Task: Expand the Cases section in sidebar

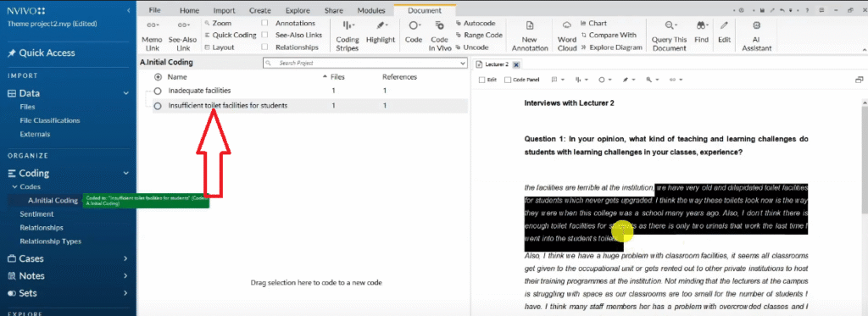Action: tap(125, 258)
